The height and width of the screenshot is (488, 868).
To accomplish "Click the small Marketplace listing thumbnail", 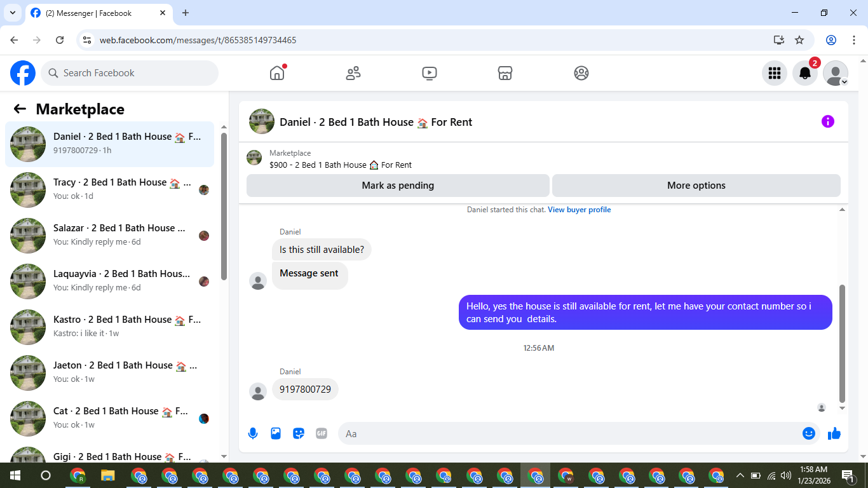I will pyautogui.click(x=254, y=158).
